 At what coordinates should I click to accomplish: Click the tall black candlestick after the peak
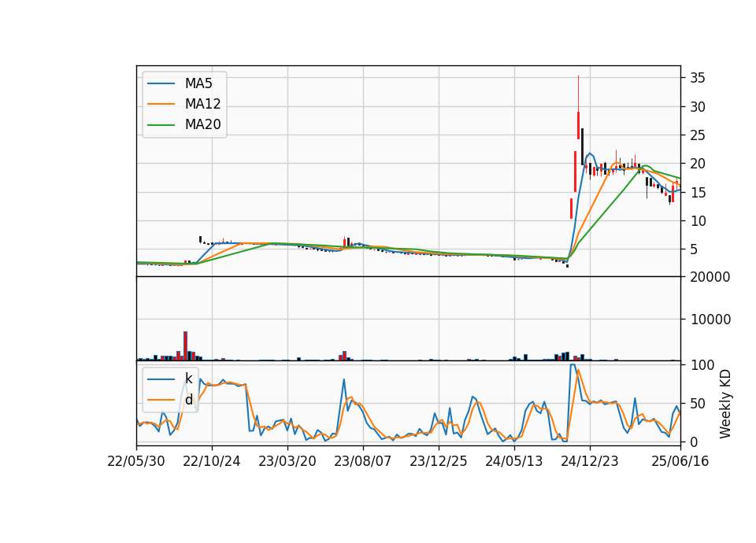click(x=583, y=146)
